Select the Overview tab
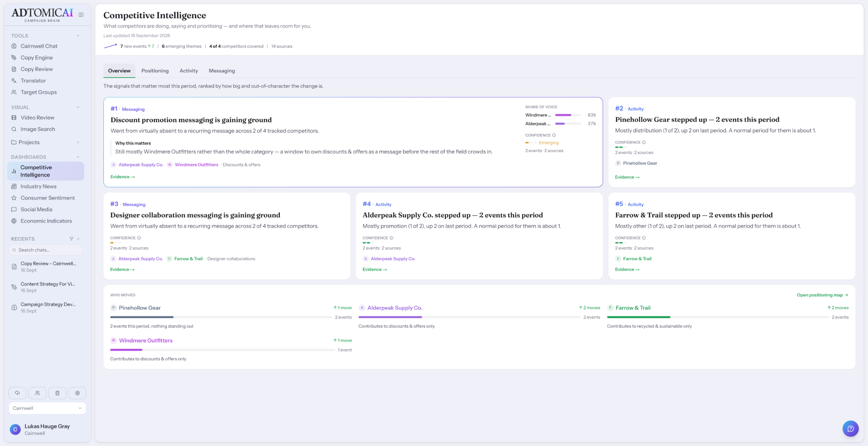This screenshot has height=446, width=868. [119, 71]
